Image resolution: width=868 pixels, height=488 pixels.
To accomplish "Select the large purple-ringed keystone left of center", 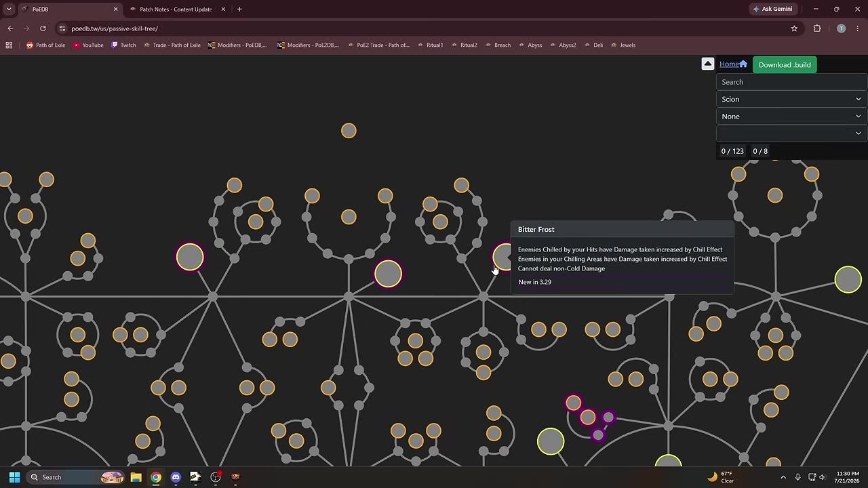I will click(190, 258).
